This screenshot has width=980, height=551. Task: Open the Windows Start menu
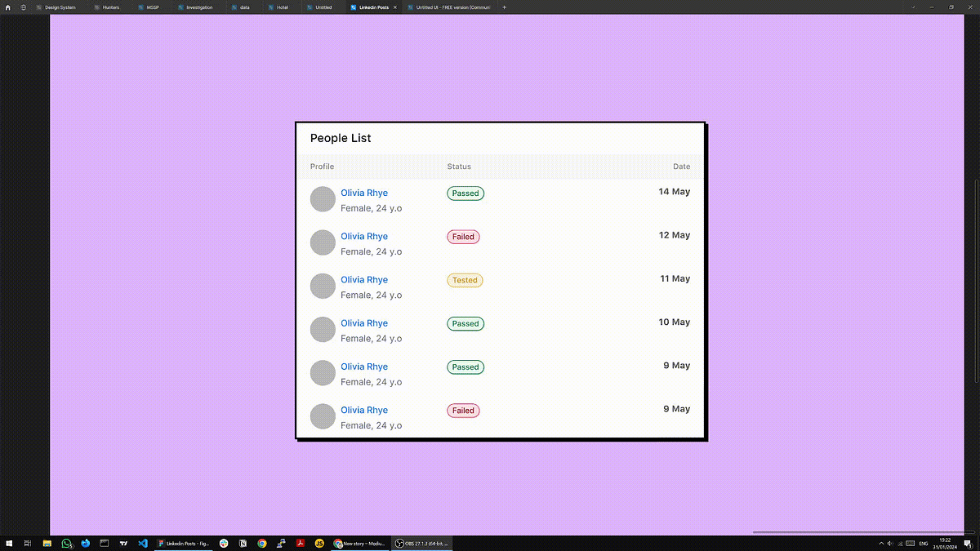point(9,543)
